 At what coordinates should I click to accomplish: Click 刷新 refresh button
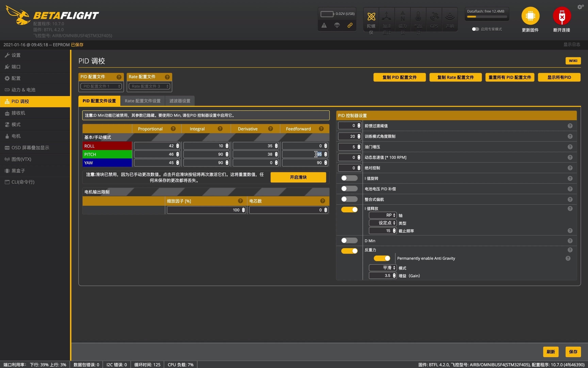(x=551, y=352)
